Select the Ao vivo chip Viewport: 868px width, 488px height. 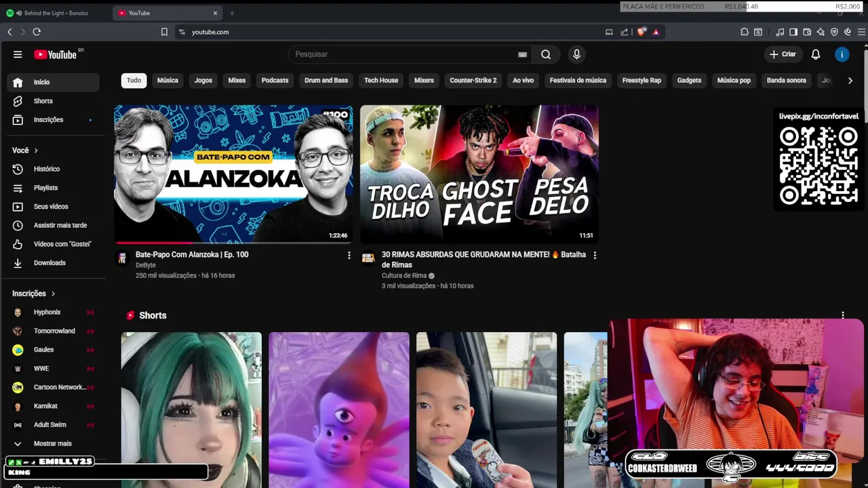point(523,81)
